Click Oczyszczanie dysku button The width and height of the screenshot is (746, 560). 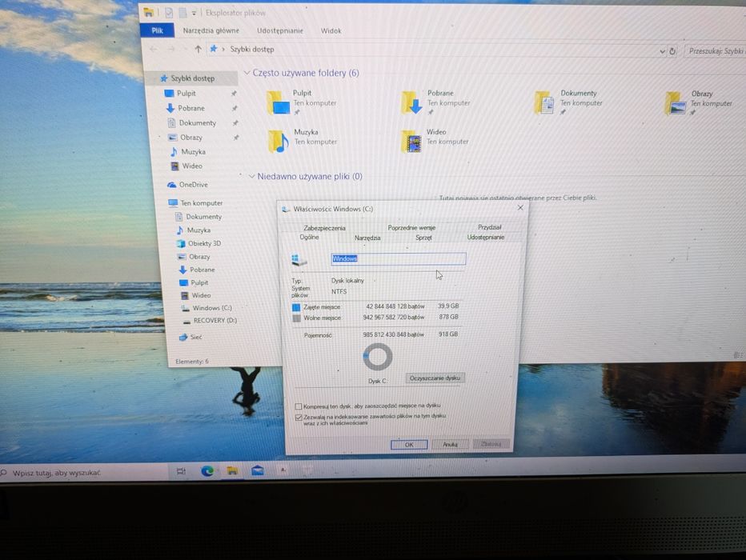click(435, 378)
